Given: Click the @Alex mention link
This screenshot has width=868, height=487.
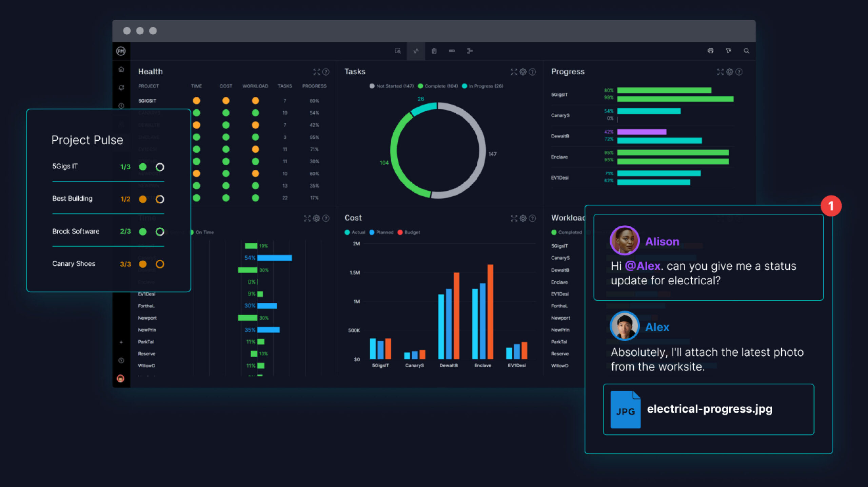Looking at the screenshot, I should tap(643, 266).
